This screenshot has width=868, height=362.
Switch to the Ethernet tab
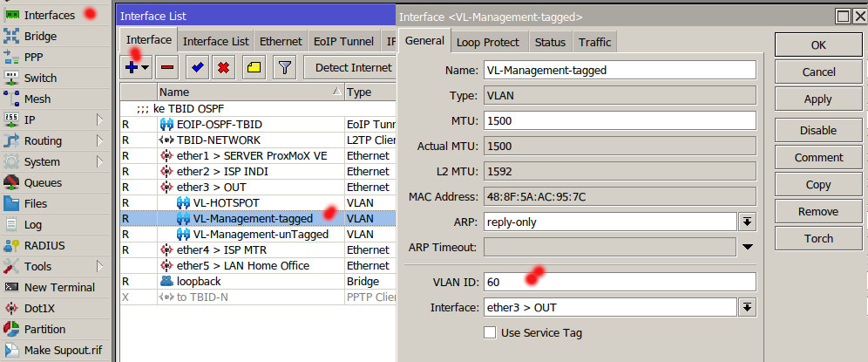pyautogui.click(x=281, y=42)
